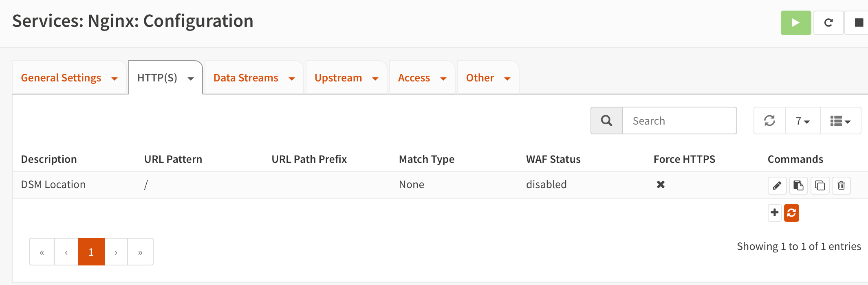Image resolution: width=868 pixels, height=285 pixels.
Task: Edit the DSM Location entry
Action: pos(777,186)
